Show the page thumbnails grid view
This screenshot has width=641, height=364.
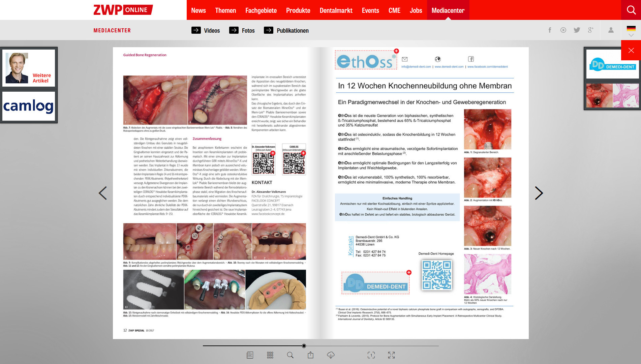270,355
